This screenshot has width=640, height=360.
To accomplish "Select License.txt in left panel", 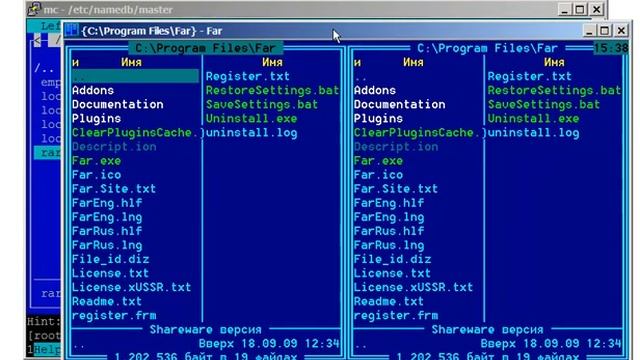I will click(111, 273).
